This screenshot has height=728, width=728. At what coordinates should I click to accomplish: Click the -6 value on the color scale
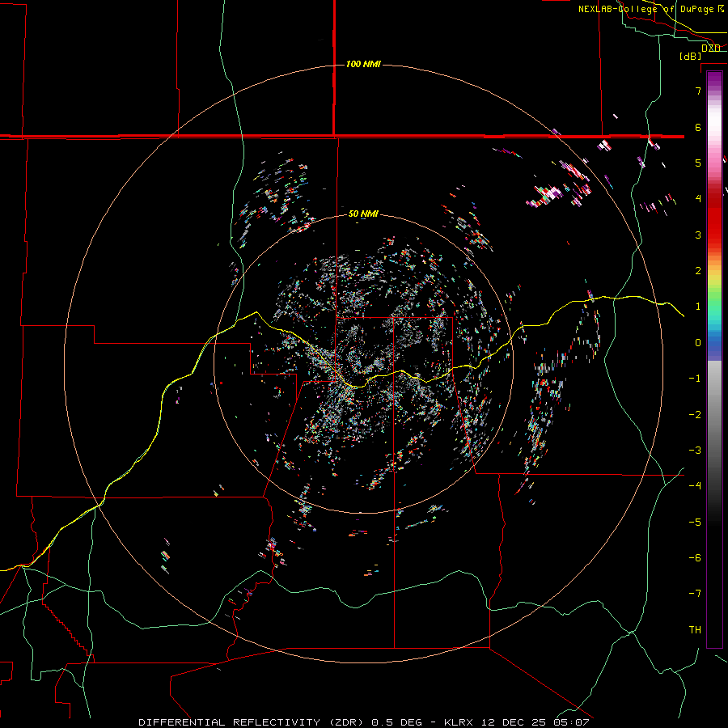pos(695,558)
